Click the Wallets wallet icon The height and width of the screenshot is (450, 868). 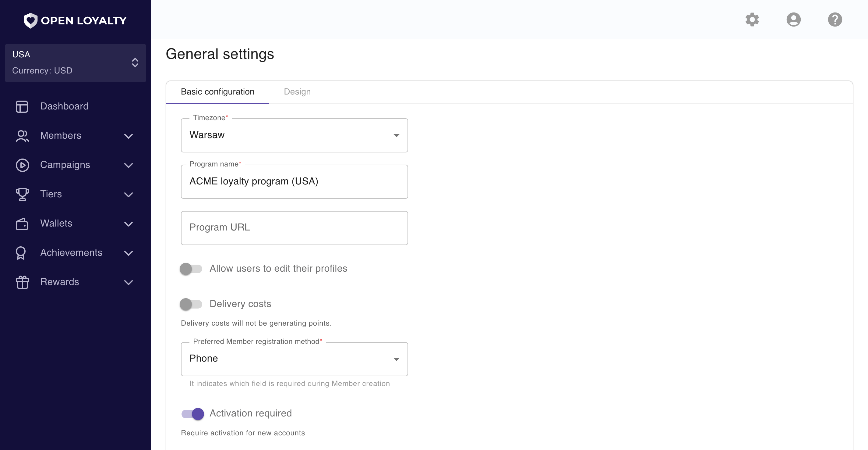22,224
